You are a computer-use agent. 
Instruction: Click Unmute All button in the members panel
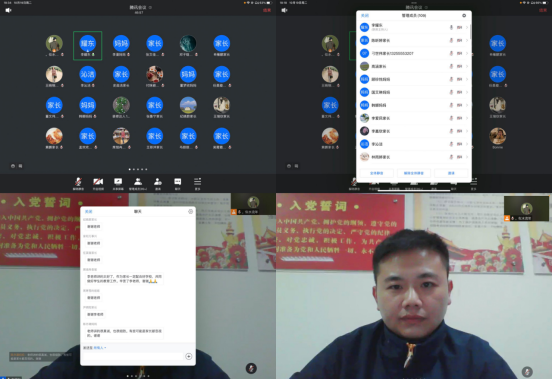(x=414, y=173)
